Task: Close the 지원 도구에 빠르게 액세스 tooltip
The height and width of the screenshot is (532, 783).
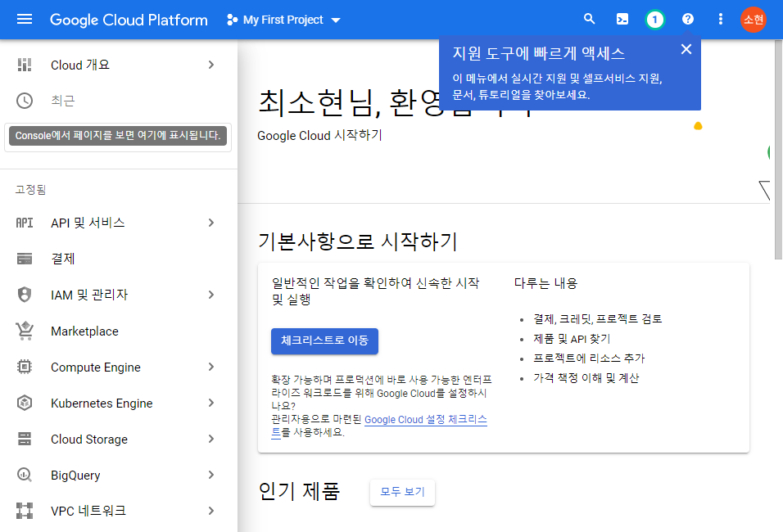Action: pyautogui.click(x=686, y=49)
